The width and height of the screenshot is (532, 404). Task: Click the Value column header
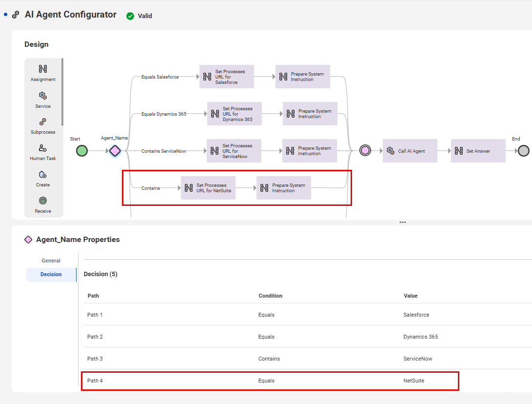[x=411, y=296]
